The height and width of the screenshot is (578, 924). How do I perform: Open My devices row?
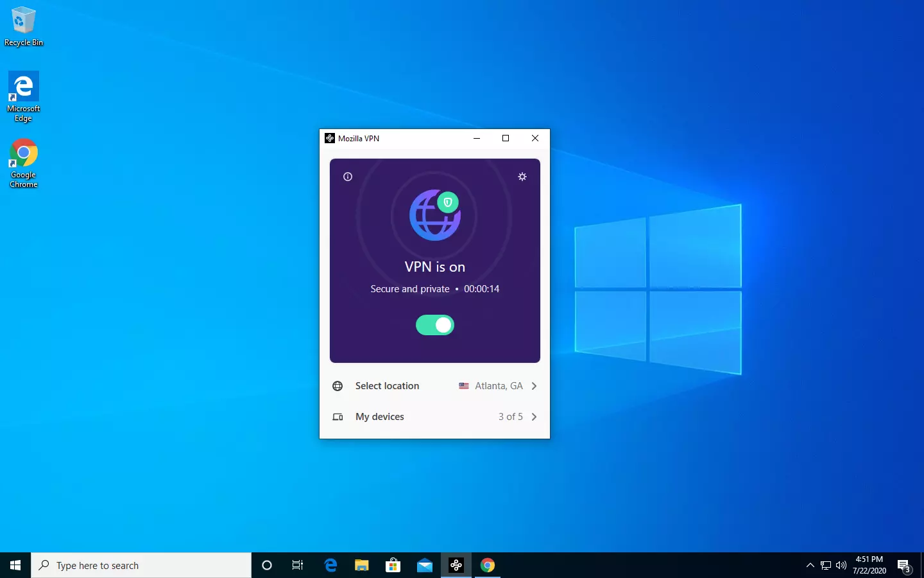(x=435, y=417)
